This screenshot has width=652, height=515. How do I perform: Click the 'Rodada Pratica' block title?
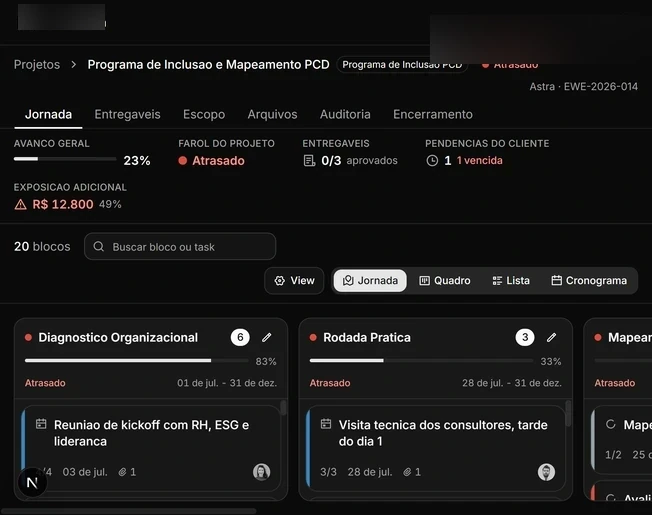(x=367, y=338)
